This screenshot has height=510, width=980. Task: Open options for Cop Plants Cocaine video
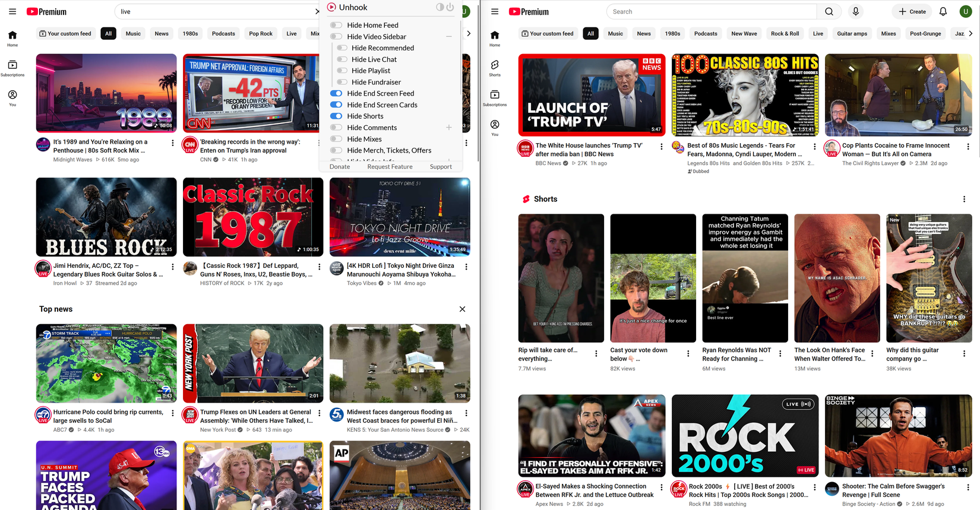(x=968, y=146)
